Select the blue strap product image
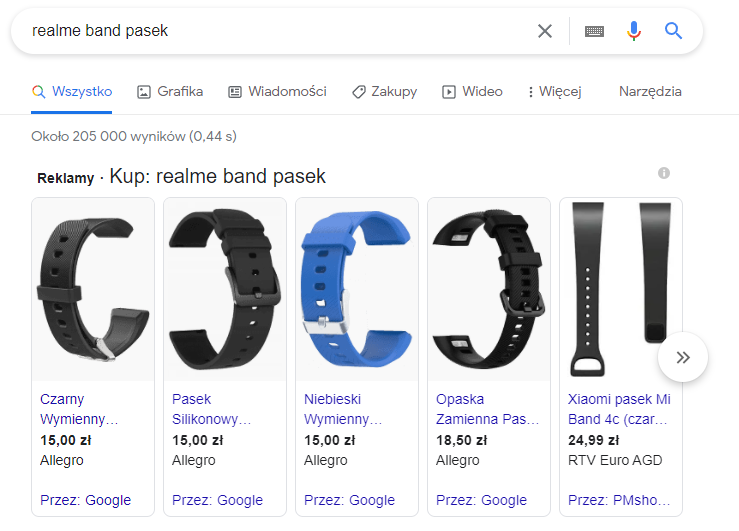 pos(357,289)
